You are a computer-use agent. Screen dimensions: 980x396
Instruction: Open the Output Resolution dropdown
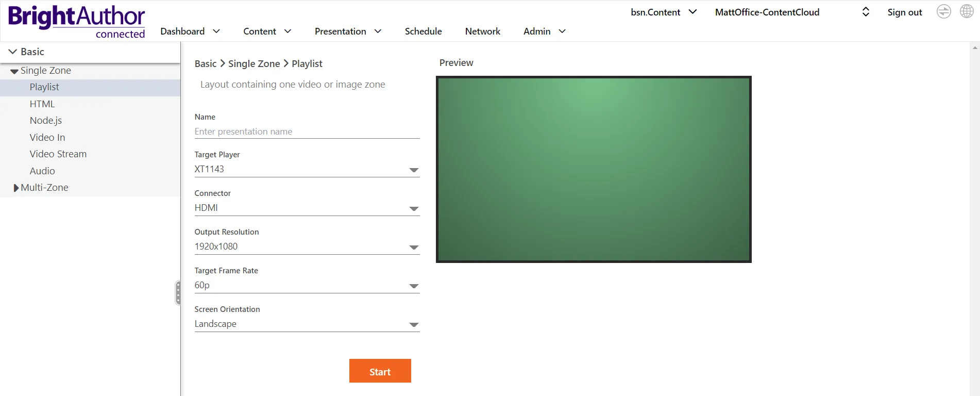(307, 246)
